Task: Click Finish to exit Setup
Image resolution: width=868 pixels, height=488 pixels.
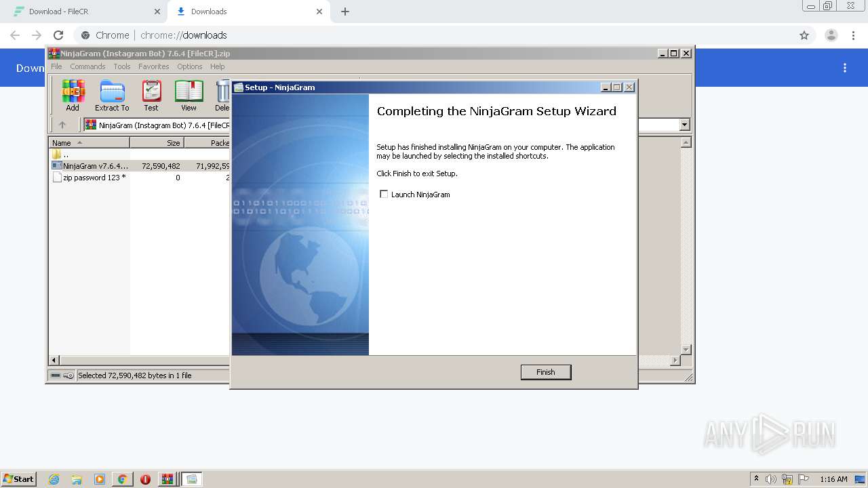Action: coord(546,372)
